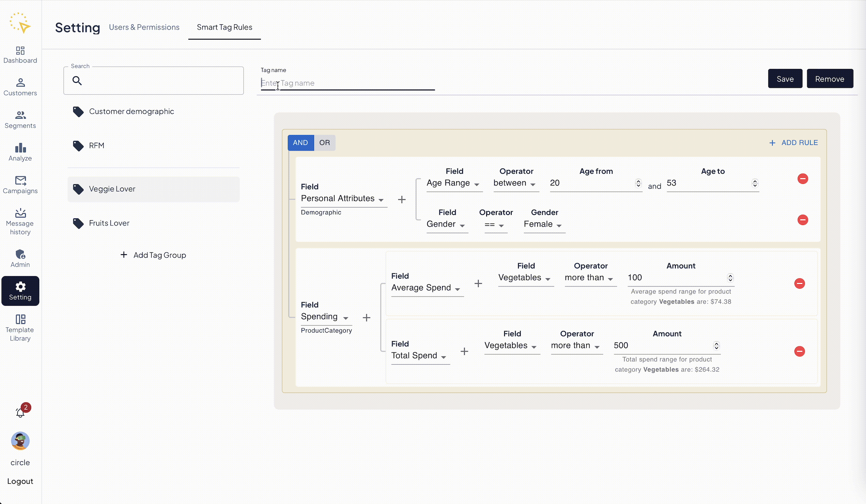The width and height of the screenshot is (866, 504).
Task: Open the Female gender dropdown
Action: 543,224
